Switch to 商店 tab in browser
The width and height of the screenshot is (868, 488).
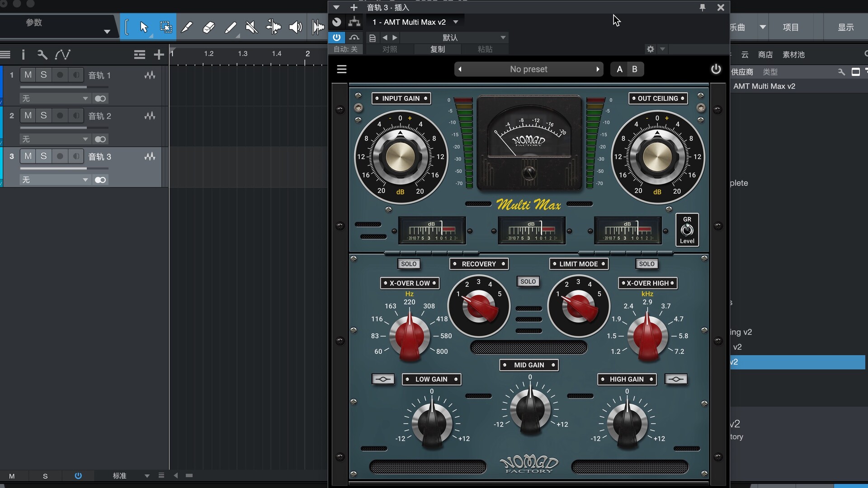tap(765, 55)
